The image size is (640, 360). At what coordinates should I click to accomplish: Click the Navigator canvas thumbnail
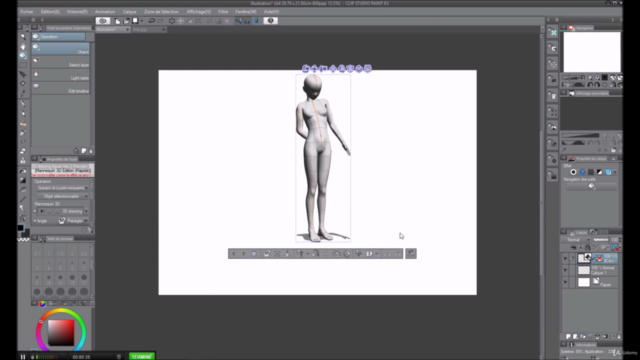click(x=592, y=52)
